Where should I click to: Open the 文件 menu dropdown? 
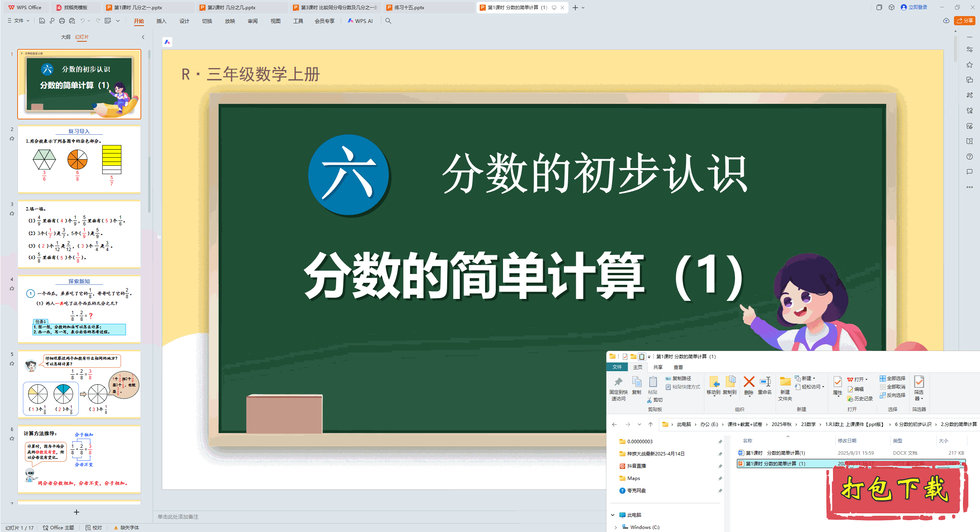[x=18, y=21]
